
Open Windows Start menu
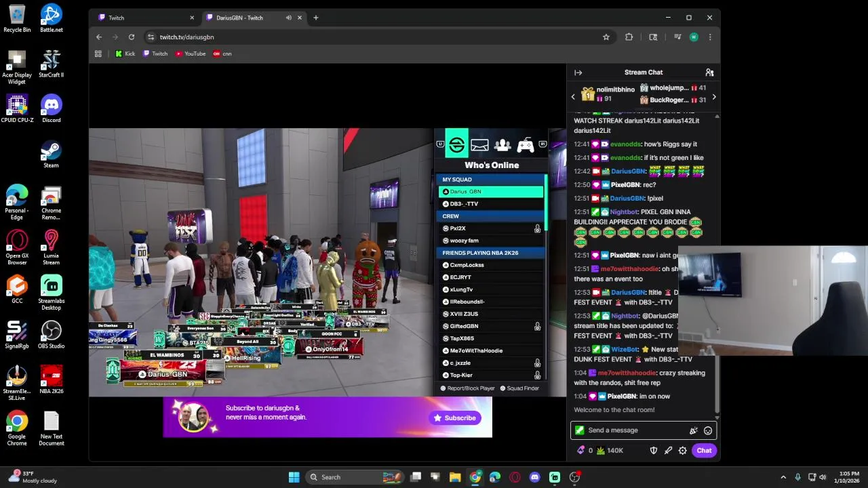294,477
